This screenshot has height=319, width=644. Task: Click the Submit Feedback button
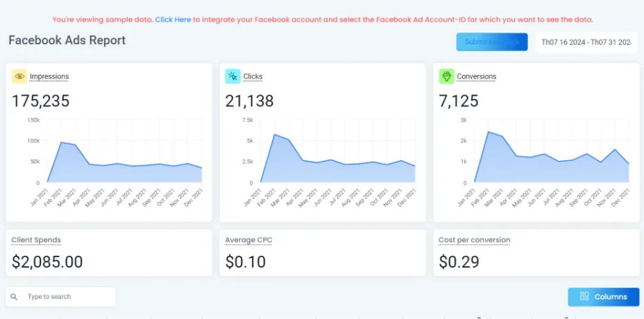pos(491,42)
